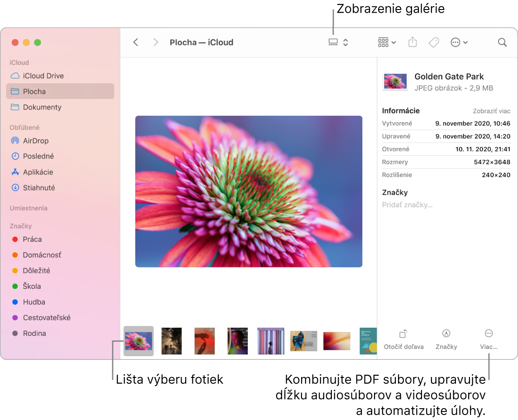Select the Tags icon in the toolbar

tap(433, 42)
